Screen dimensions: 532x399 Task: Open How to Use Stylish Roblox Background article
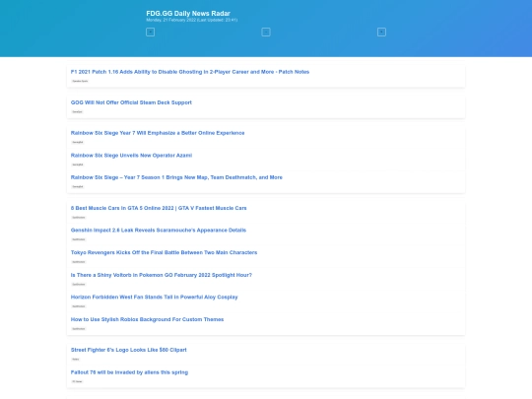point(147,319)
